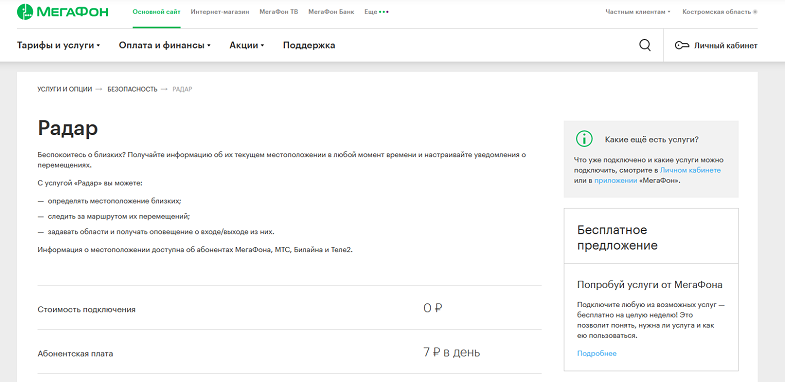785x382 pixels.
Task: Click the green info icon
Action: [x=584, y=139]
